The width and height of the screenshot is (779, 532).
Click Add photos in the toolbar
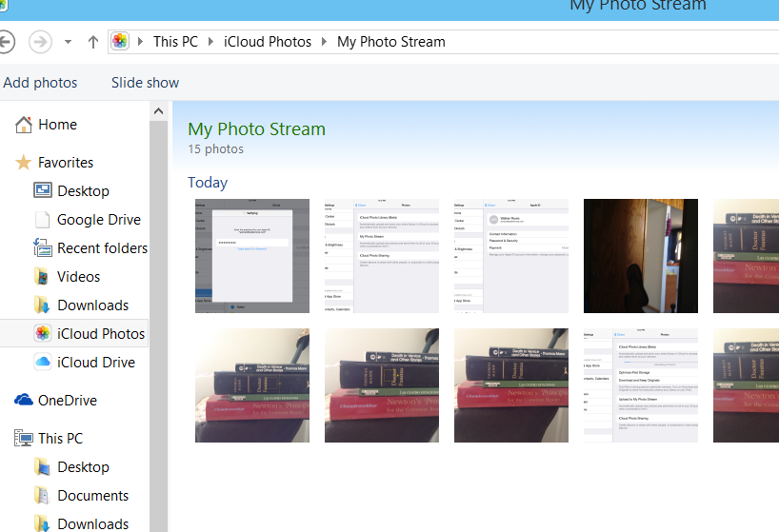(x=40, y=83)
